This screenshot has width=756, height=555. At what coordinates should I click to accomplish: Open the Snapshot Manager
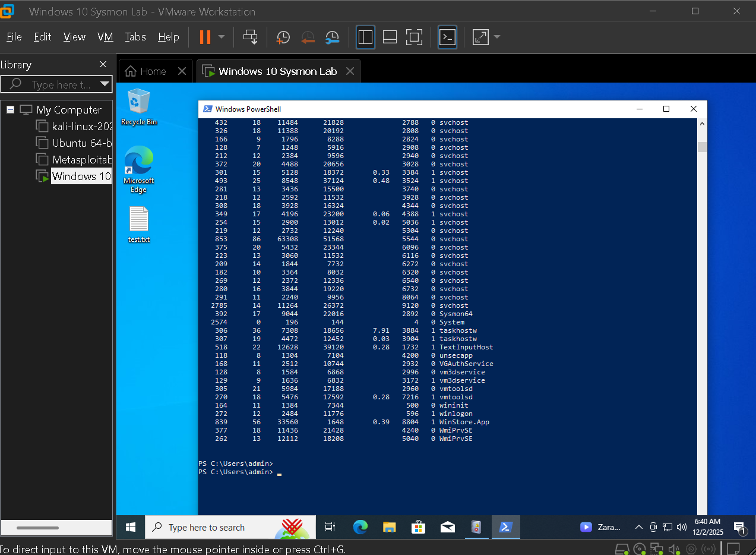coord(332,37)
